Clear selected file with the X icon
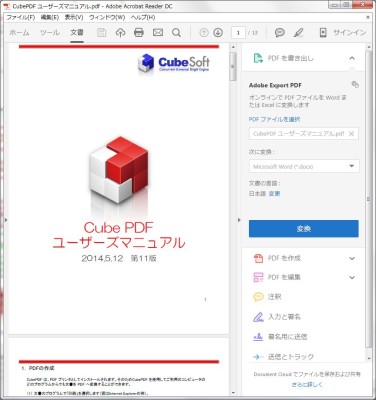Screen dimensions: 376x400 351,134
